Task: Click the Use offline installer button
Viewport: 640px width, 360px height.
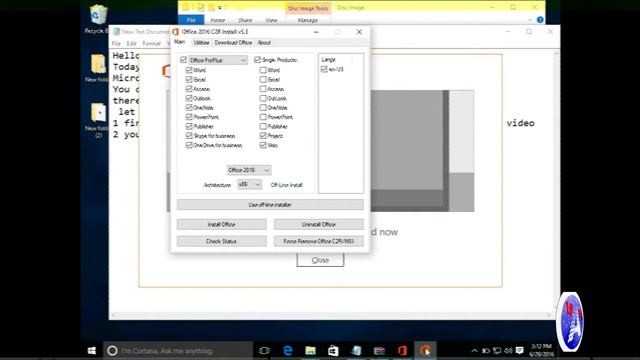Action: pos(270,204)
